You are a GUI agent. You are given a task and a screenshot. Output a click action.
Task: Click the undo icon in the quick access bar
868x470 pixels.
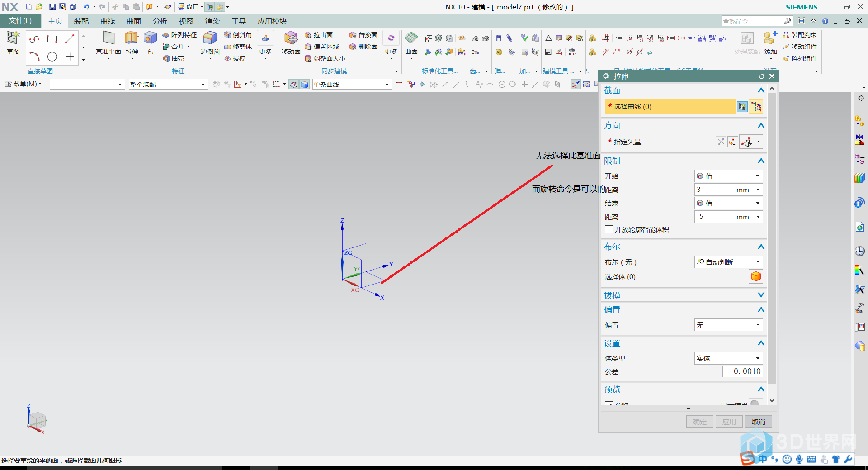[86, 7]
